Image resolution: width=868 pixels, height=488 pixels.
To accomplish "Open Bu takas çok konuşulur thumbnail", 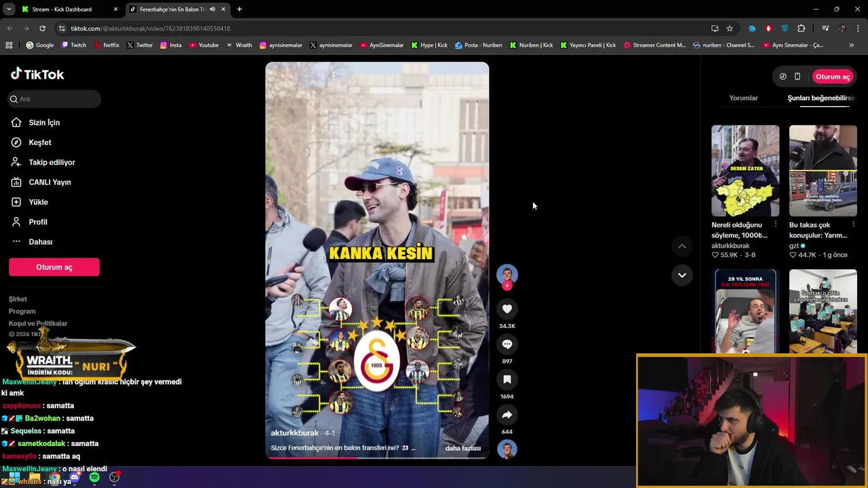I will click(x=823, y=171).
